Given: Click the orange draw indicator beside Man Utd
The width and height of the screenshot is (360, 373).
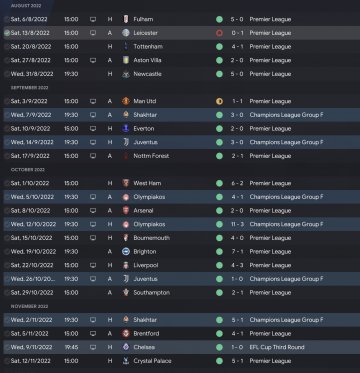Looking at the screenshot, I should pyautogui.click(x=219, y=101).
